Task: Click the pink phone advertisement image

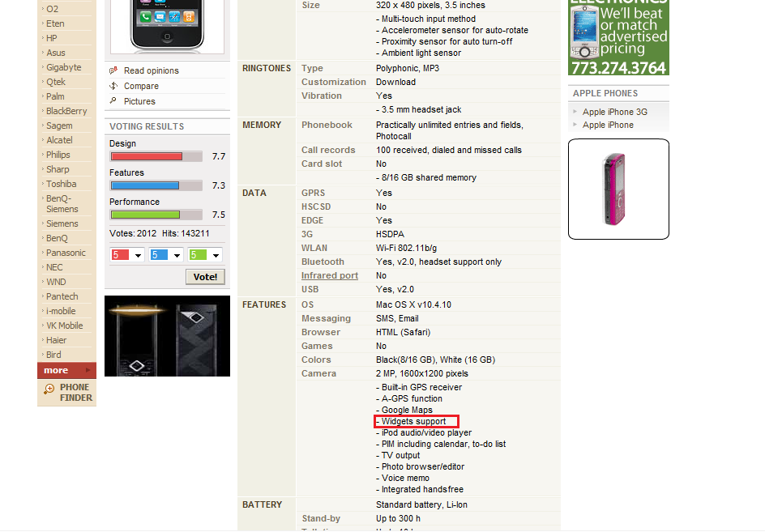Action: (618, 189)
